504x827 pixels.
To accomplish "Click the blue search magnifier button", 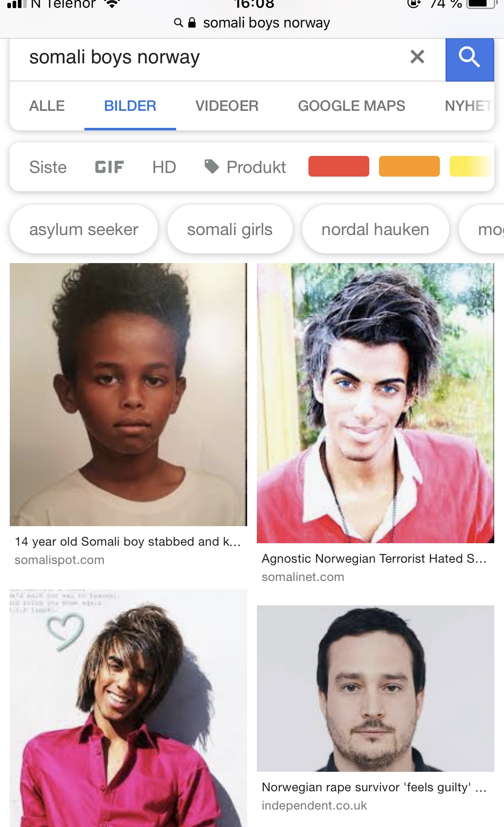I will pos(470,58).
